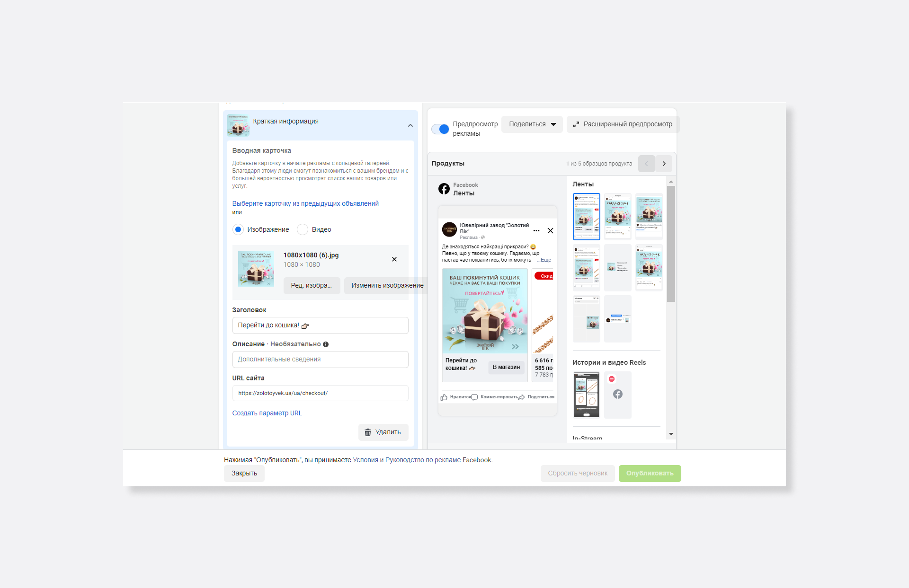Toggle Предпросмотр рекламы switch

[440, 129]
